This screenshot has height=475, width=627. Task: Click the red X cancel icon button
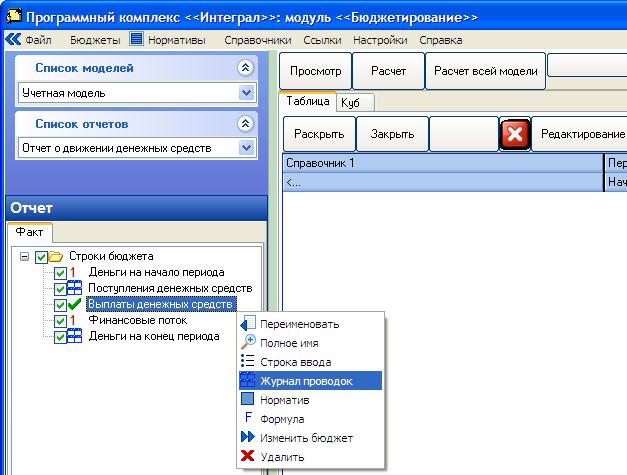click(x=515, y=134)
